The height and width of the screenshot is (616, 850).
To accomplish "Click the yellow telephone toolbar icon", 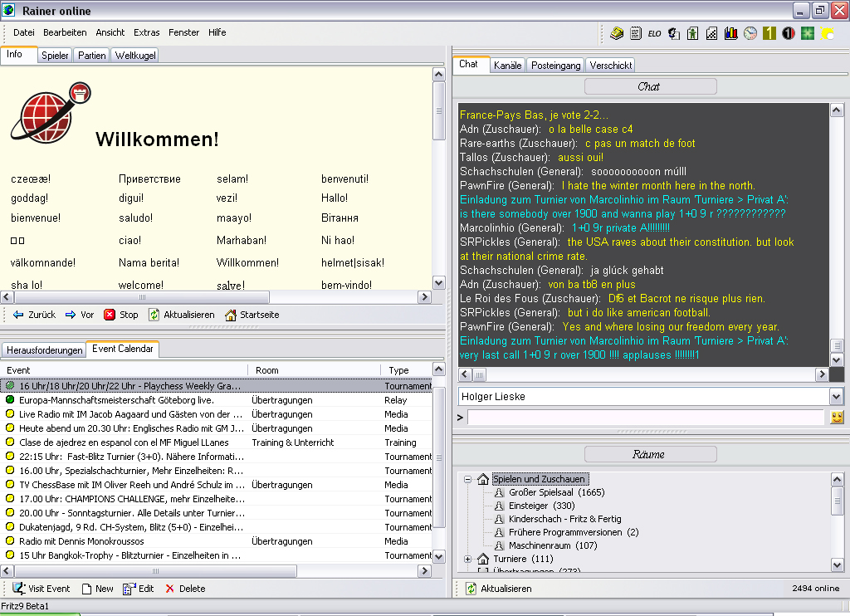I will (x=617, y=33).
